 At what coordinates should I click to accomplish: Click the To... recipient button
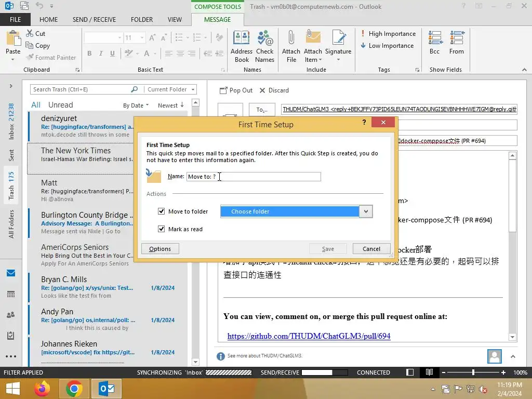[262, 109]
